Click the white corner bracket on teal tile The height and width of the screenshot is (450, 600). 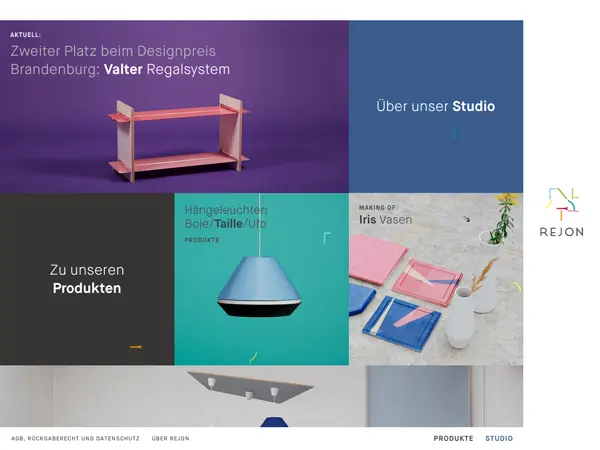(x=327, y=238)
